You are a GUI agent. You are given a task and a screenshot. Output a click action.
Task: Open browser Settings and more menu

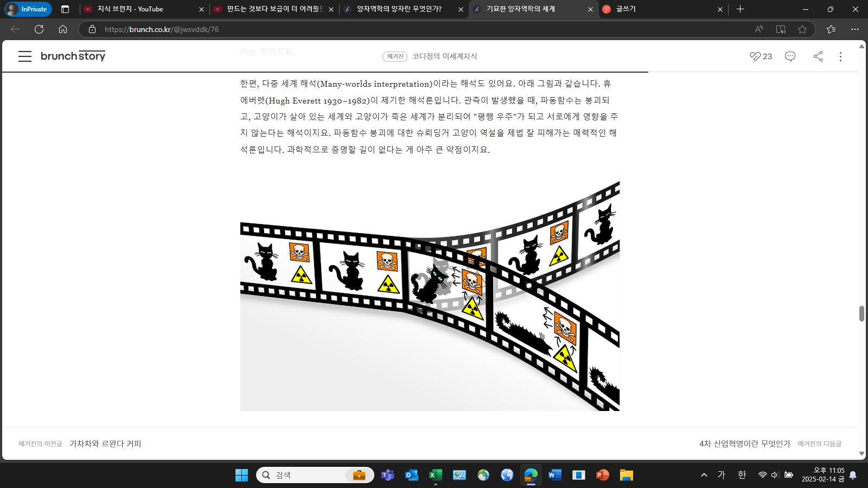[855, 29]
